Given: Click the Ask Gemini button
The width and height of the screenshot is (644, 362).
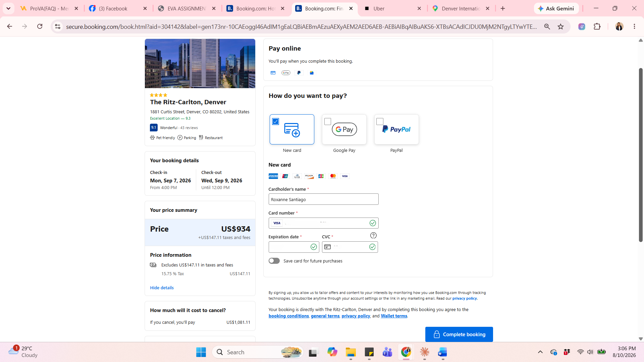Looking at the screenshot, I should (556, 8).
